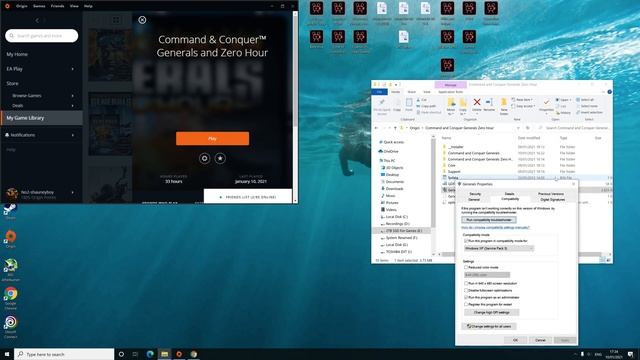Open Friends menu in Origin
640x360 pixels.
58,6
